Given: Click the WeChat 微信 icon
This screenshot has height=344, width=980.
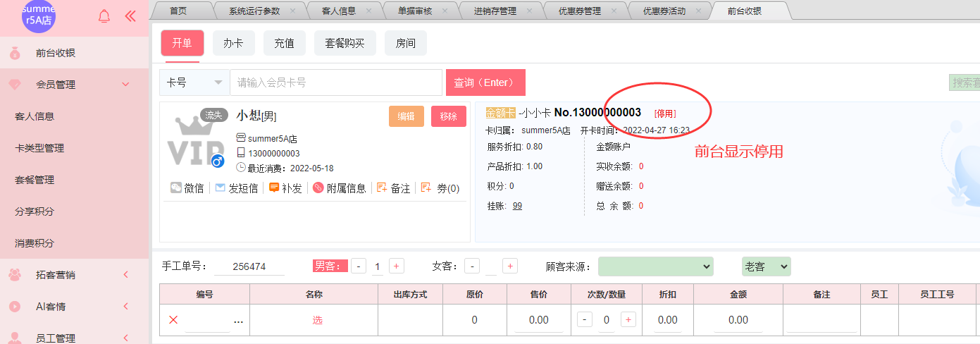Looking at the screenshot, I should tap(176, 188).
